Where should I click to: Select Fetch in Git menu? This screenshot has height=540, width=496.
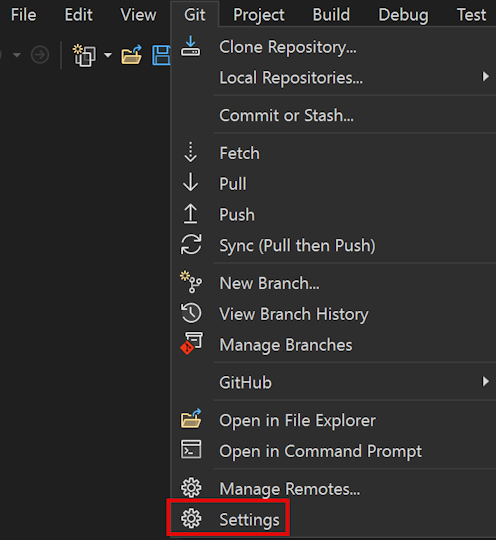[239, 153]
